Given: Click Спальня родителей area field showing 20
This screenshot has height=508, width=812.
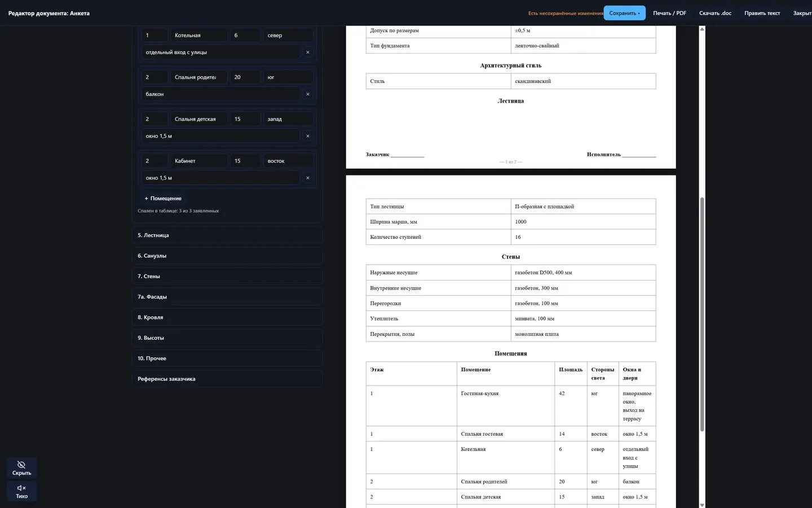Looking at the screenshot, I should point(245,77).
